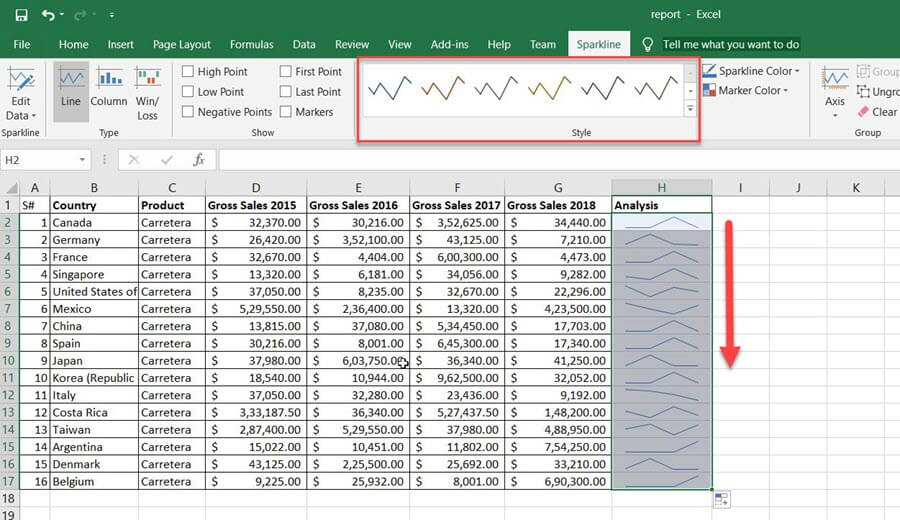Expand the sparkline Style gallery more arrow
Image resolution: width=900 pixels, height=520 pixels.
point(690,109)
